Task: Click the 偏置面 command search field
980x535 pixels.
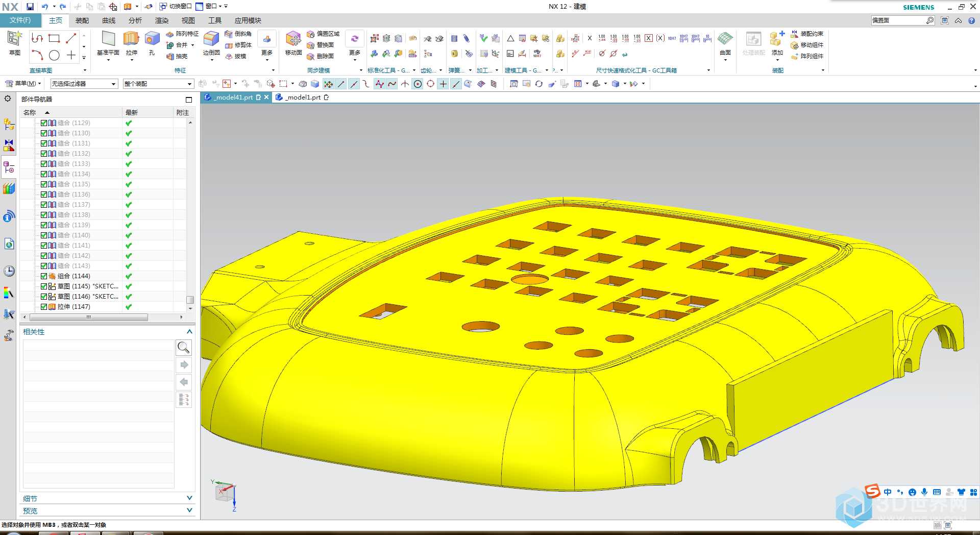Action: pyautogui.click(x=899, y=20)
